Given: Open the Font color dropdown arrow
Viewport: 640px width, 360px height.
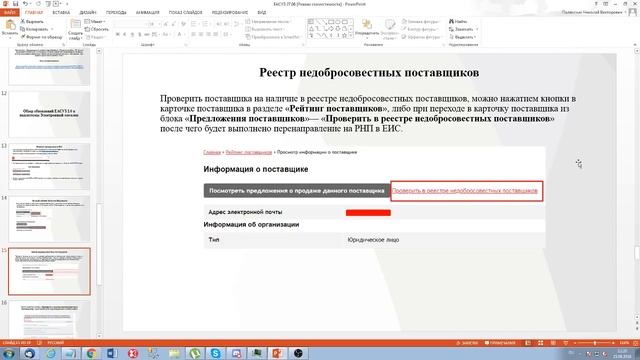Looking at the screenshot, I should coord(184,35).
